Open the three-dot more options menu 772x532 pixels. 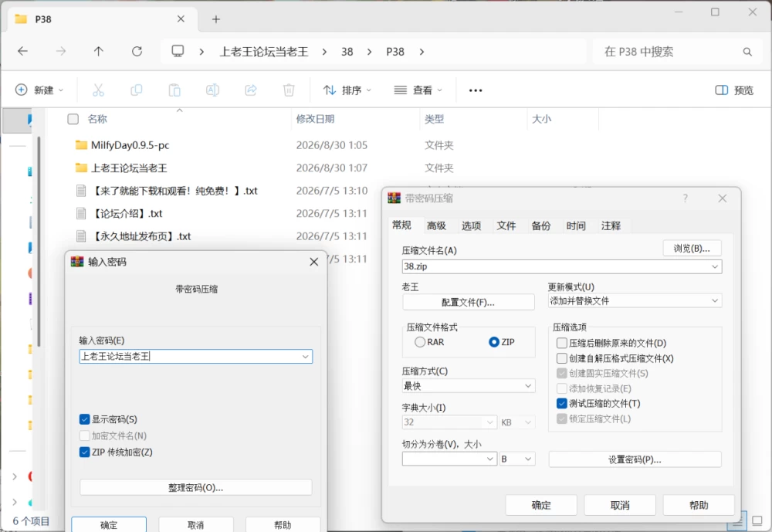tap(476, 90)
